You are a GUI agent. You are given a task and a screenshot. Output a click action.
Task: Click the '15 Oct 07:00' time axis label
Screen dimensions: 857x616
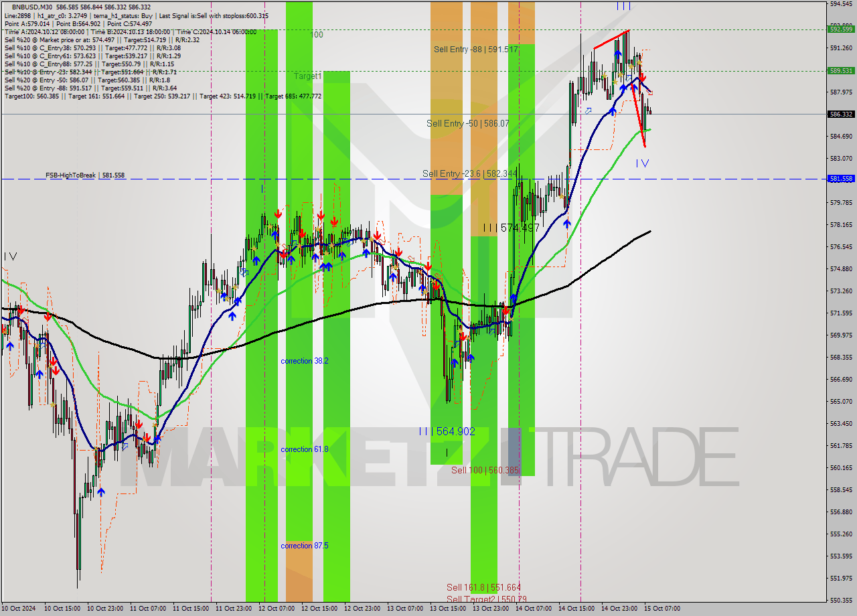coord(662,609)
